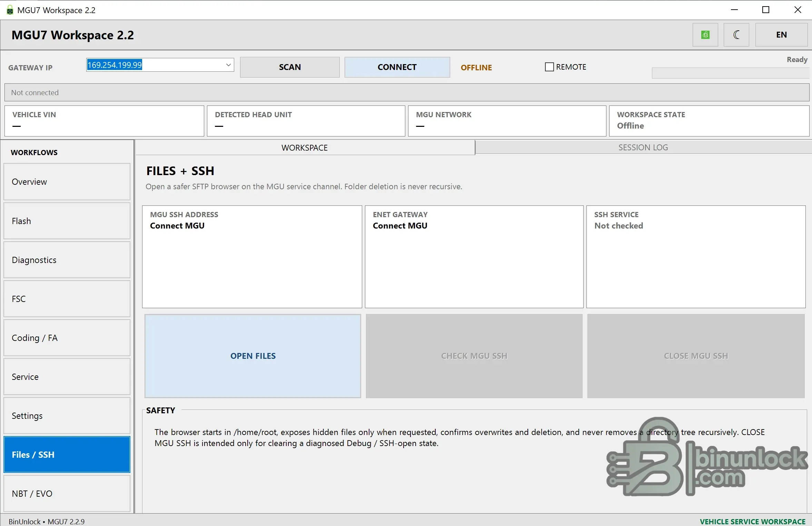Toggle dark mode with the moon icon

736,35
